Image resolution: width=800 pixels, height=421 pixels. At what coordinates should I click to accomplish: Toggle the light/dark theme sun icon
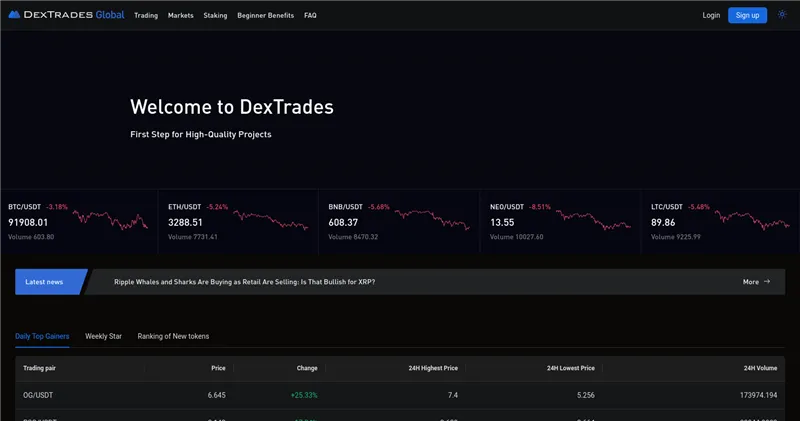(782, 15)
